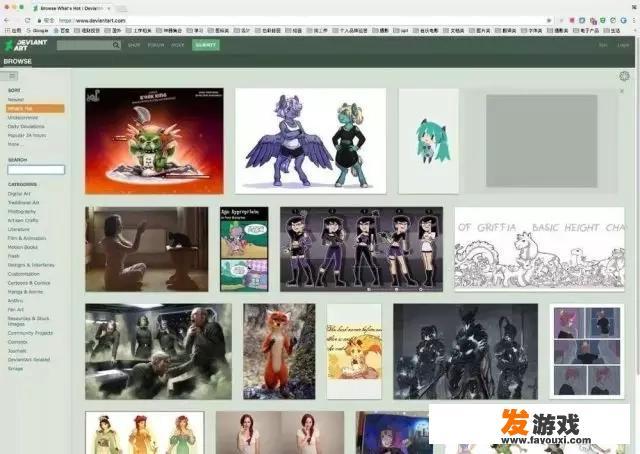Open the Shop menu in header
640x454 pixels.
point(134,45)
